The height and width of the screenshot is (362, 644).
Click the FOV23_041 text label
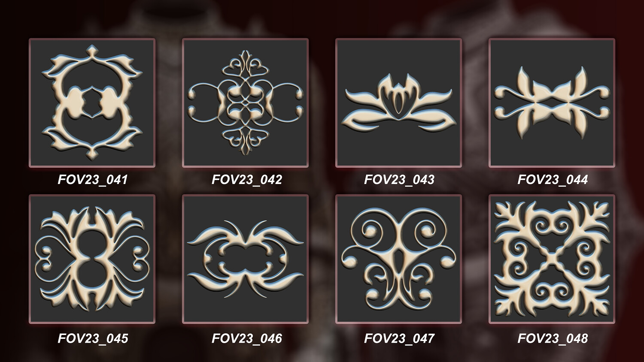[x=93, y=179]
